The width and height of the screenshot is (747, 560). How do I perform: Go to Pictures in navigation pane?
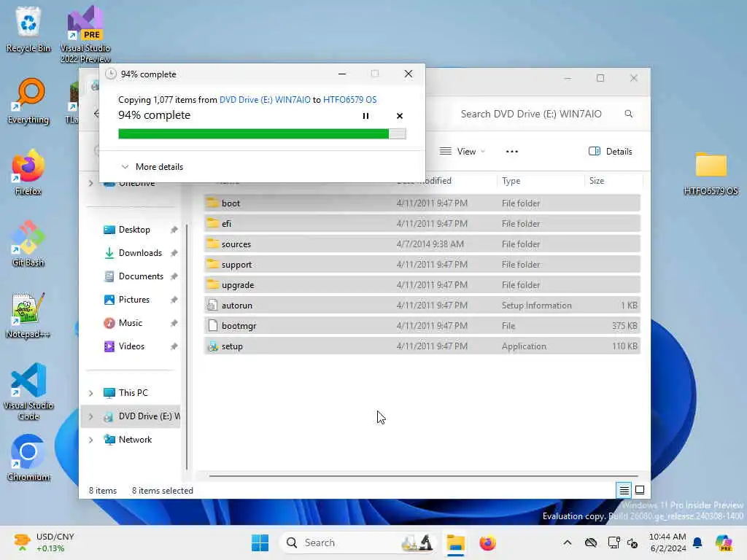[x=133, y=300]
